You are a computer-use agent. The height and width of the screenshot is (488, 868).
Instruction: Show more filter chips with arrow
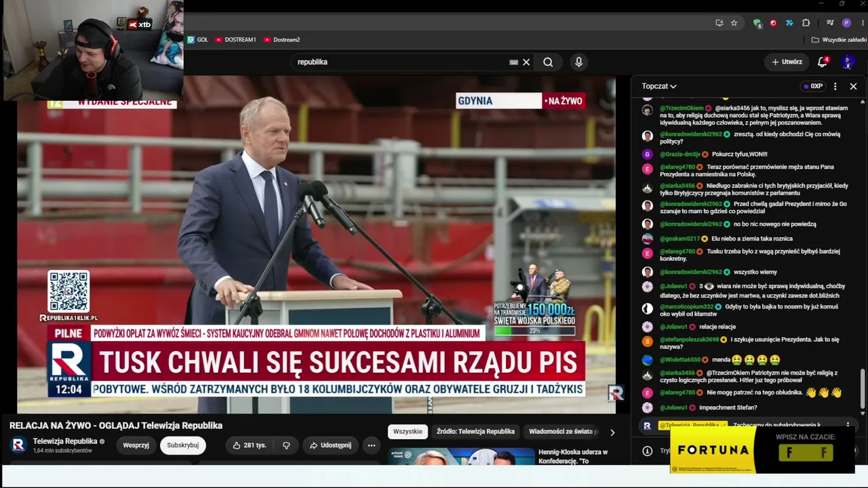coord(612,432)
